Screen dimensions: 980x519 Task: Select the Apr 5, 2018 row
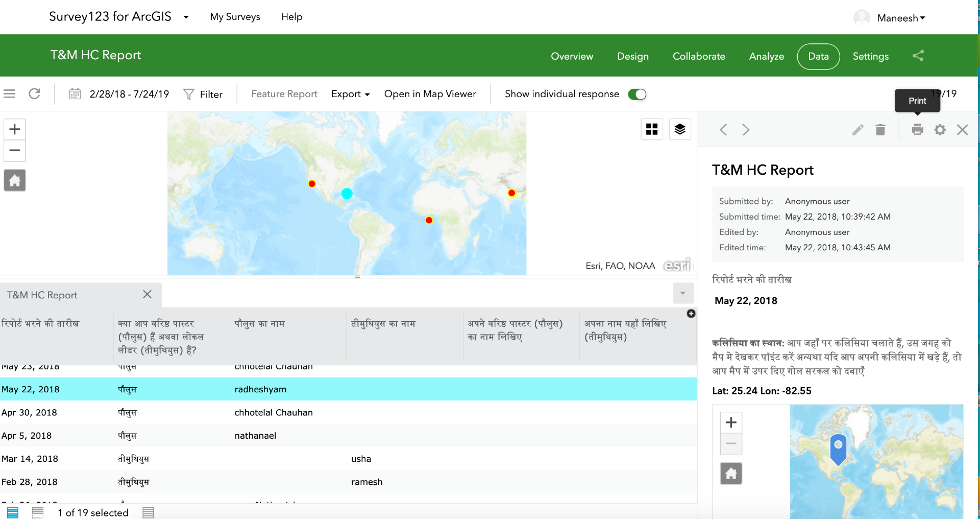pos(349,436)
